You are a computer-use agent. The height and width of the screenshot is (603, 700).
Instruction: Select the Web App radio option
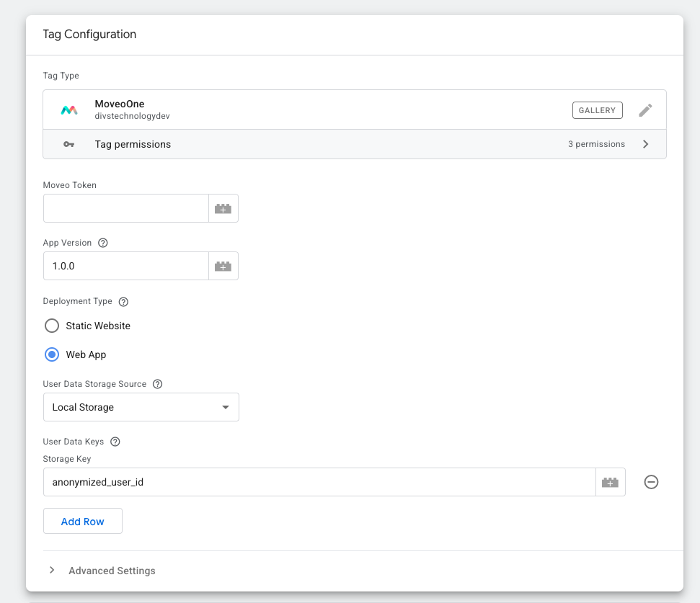[x=52, y=354]
